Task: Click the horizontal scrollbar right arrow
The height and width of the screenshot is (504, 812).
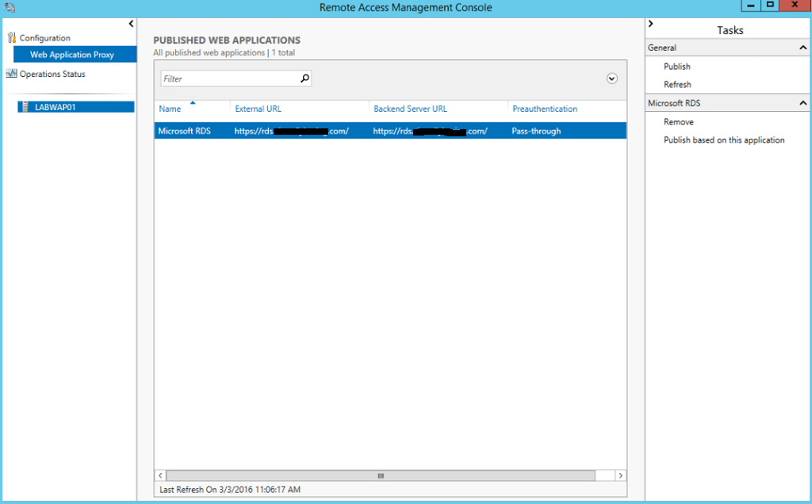Action: pyautogui.click(x=620, y=475)
